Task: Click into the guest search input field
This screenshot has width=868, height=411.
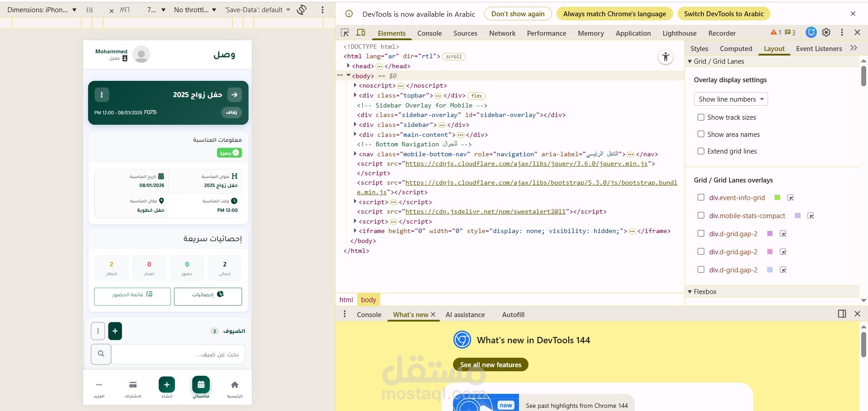Action: click(x=178, y=354)
